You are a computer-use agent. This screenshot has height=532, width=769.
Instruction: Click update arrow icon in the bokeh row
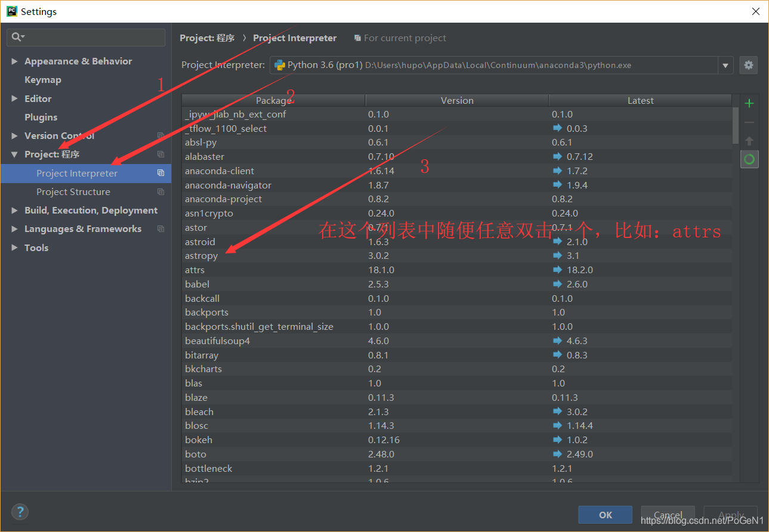click(557, 440)
